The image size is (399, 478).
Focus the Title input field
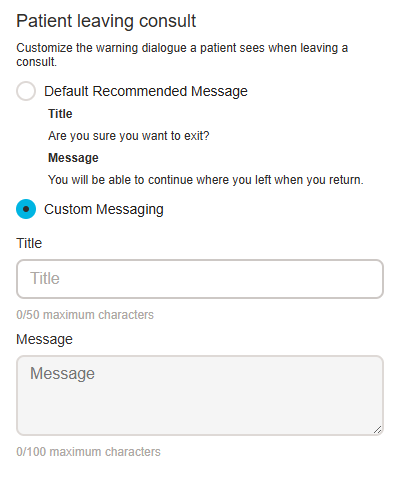(x=200, y=279)
